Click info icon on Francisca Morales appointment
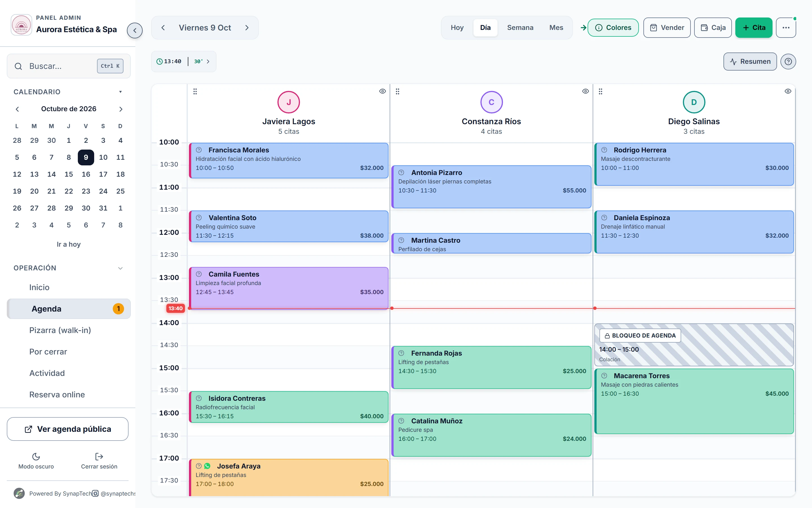The image size is (812, 508). pos(199,150)
